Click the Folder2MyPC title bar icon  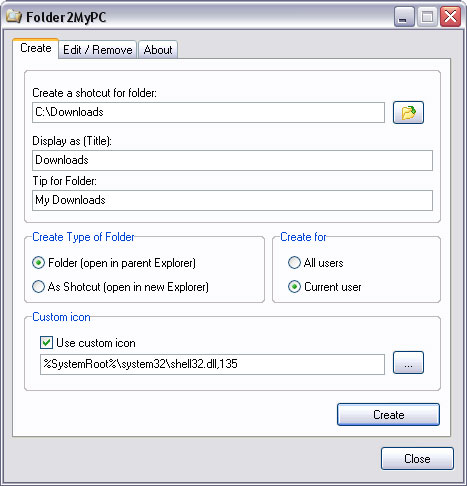point(14,16)
